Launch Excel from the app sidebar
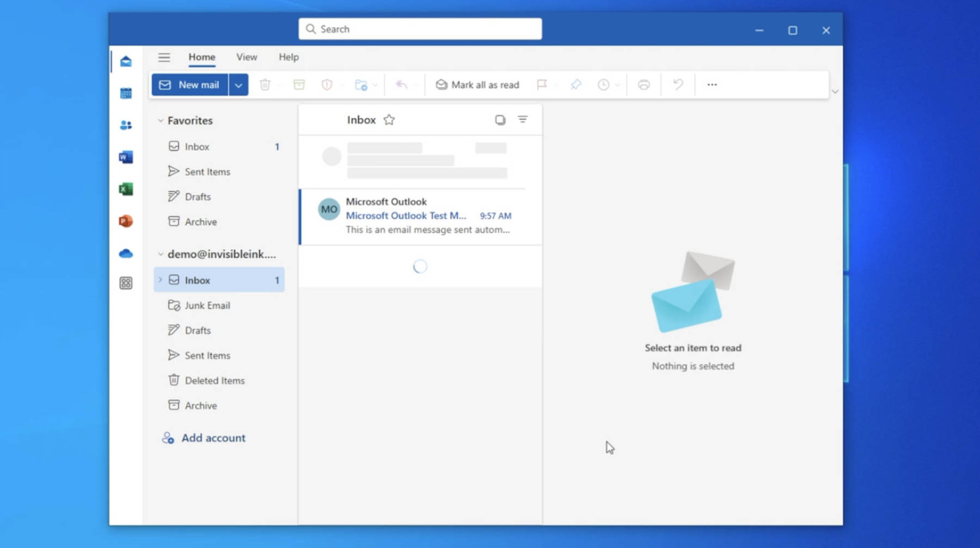980x548 pixels. tap(126, 189)
